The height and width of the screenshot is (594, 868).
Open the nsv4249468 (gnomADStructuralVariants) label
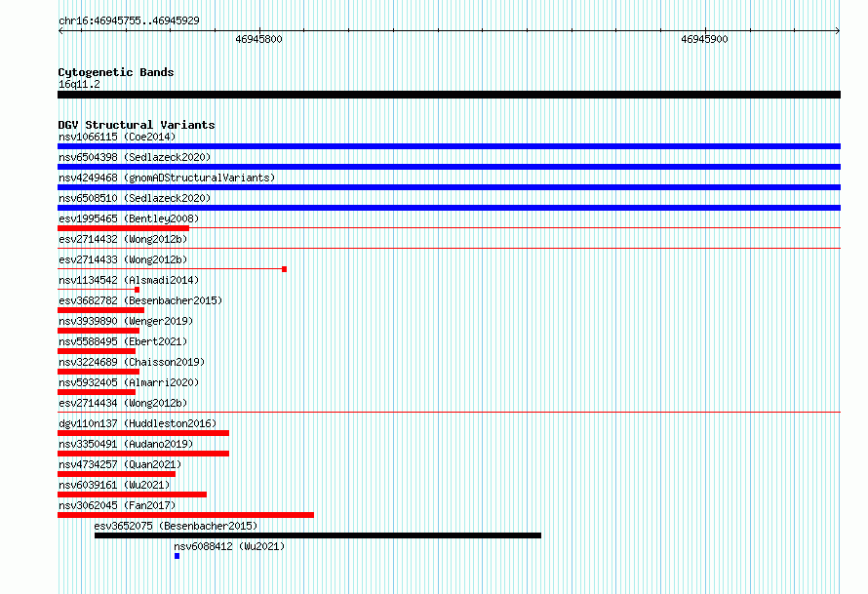pyautogui.click(x=167, y=178)
